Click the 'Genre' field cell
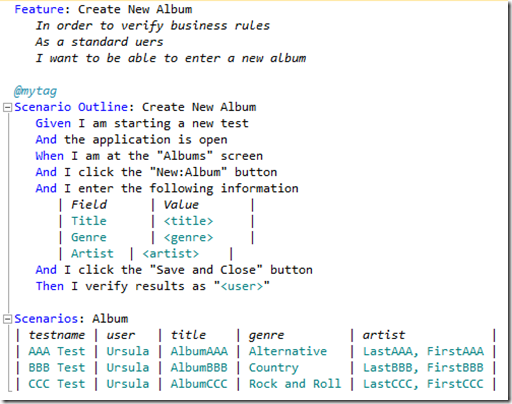 click(x=89, y=237)
